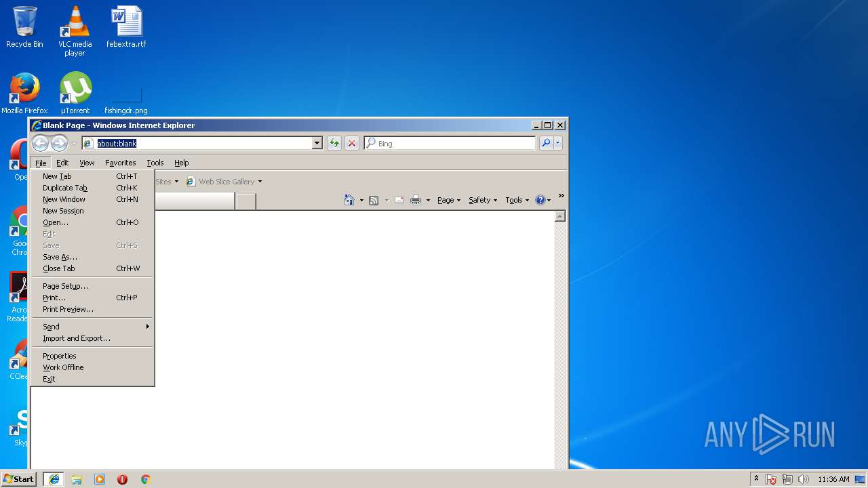This screenshot has height=488, width=868.
Task: Click the small New Tab button
Action: coord(245,201)
